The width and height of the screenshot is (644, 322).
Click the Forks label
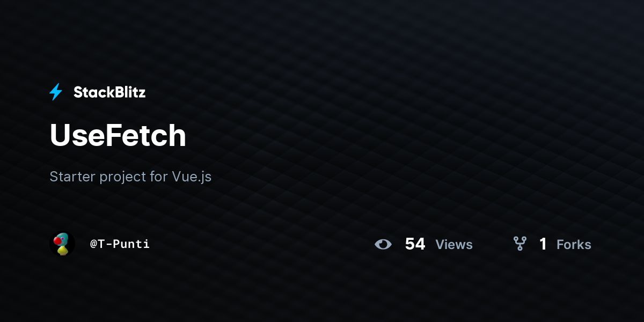[x=574, y=245]
